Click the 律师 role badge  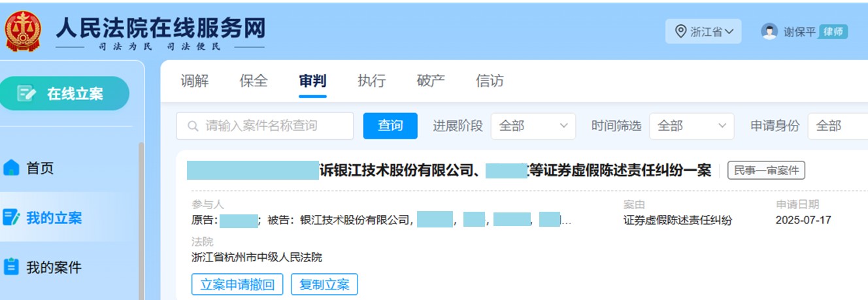(x=833, y=31)
